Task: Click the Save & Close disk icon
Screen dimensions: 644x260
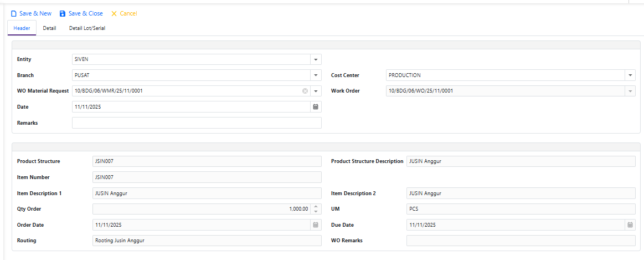Action: (x=63, y=13)
